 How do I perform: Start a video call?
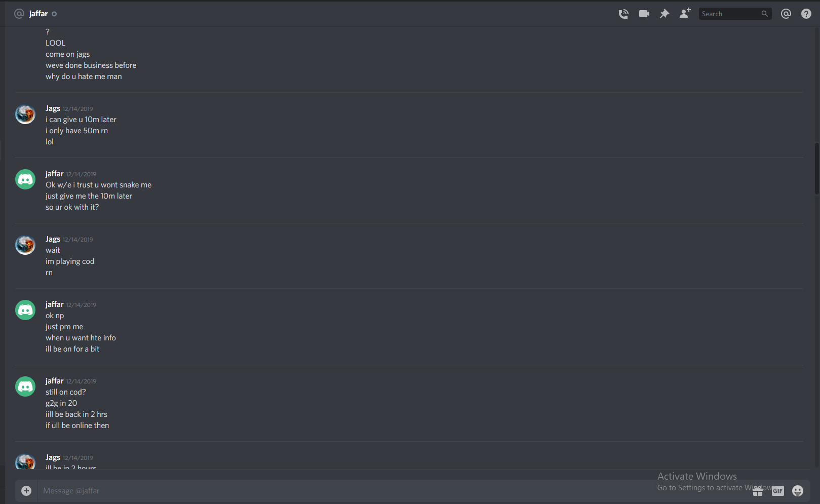point(644,14)
